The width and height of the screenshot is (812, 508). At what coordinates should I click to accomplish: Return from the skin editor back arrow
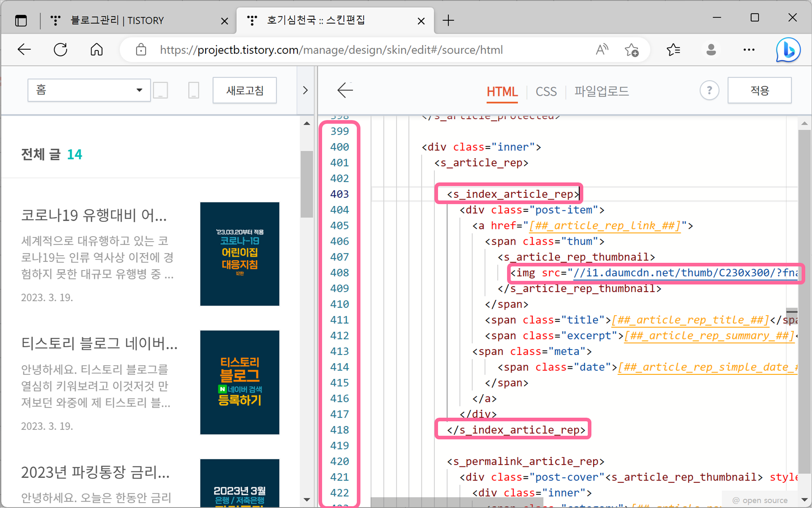[345, 90]
